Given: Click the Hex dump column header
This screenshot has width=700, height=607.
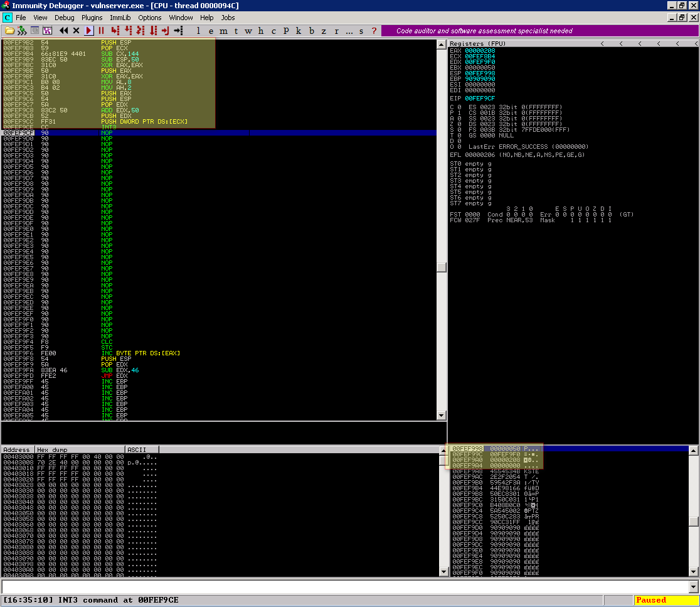Looking at the screenshot, I should pyautogui.click(x=80, y=450).
